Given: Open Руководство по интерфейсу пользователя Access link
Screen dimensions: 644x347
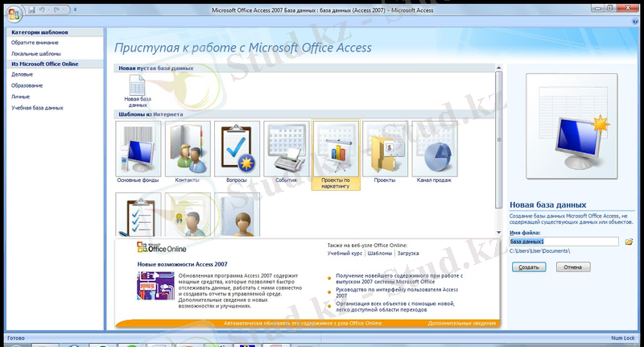Looking at the screenshot, I should tap(397, 292).
